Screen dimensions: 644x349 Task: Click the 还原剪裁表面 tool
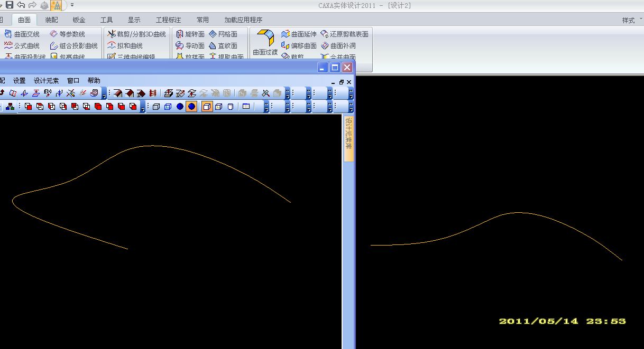tap(344, 34)
